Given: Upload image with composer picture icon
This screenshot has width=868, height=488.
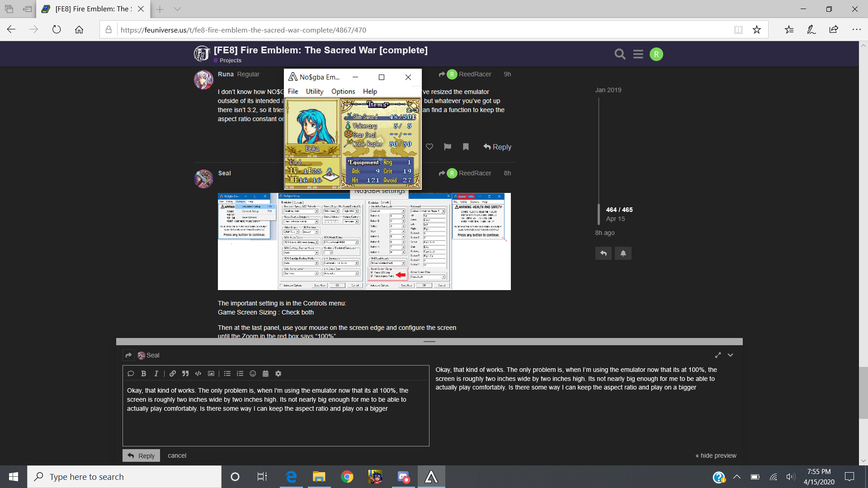Looking at the screenshot, I should pyautogui.click(x=211, y=374).
